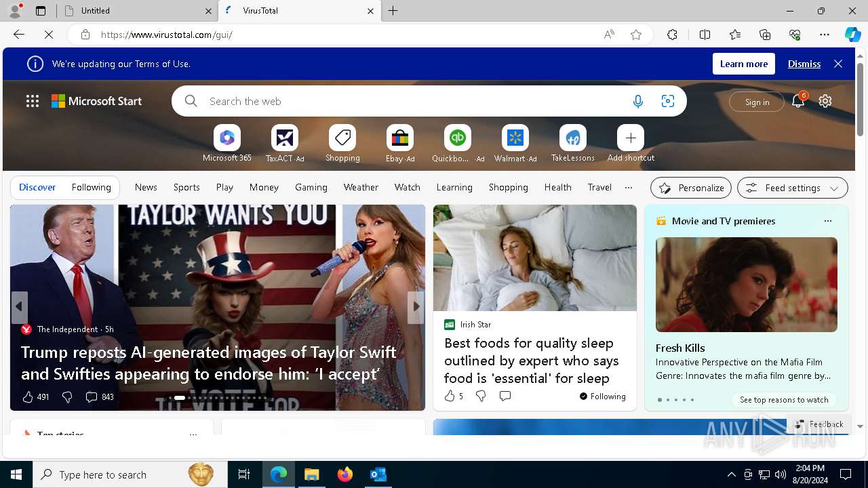Dislike the Best foods for sleep article
The image size is (868, 488).
481,396
